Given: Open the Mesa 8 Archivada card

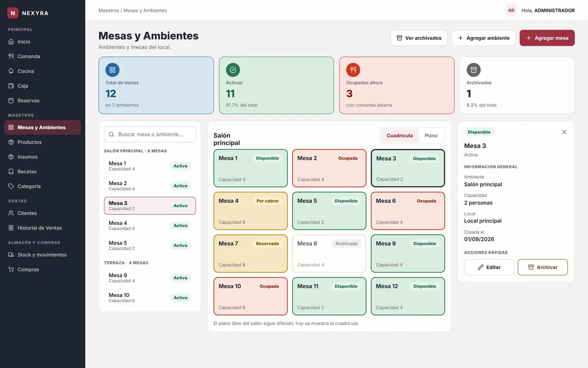Looking at the screenshot, I should pos(329,254).
